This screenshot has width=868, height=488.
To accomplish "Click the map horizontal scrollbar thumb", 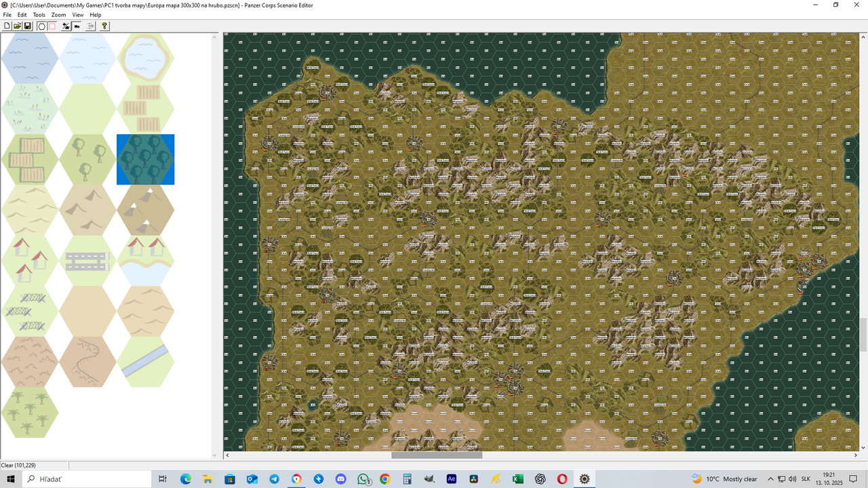I will coord(436,455).
